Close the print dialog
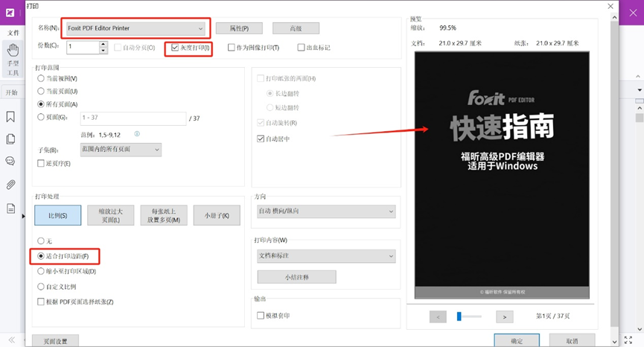Screen dimensions: 644x347 pos(610,6)
